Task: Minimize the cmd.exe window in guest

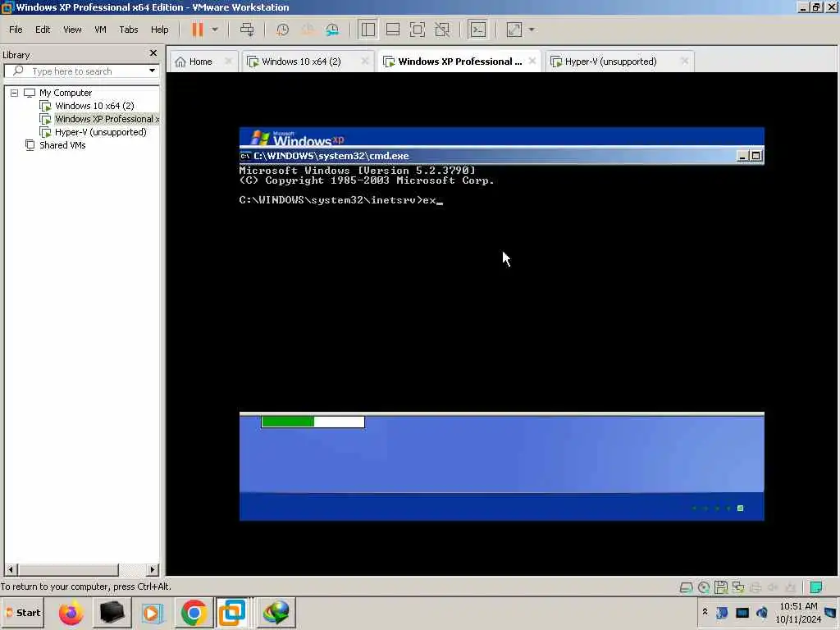Action: point(742,156)
